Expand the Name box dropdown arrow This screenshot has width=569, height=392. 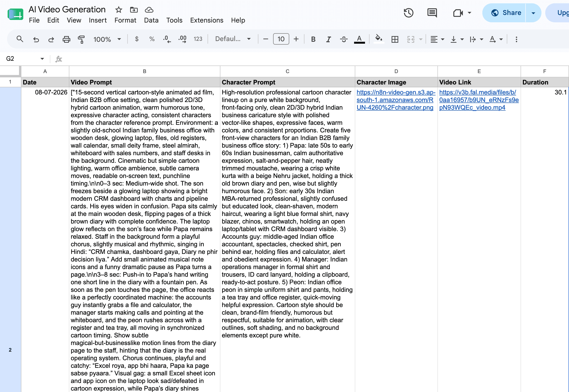tap(42, 59)
